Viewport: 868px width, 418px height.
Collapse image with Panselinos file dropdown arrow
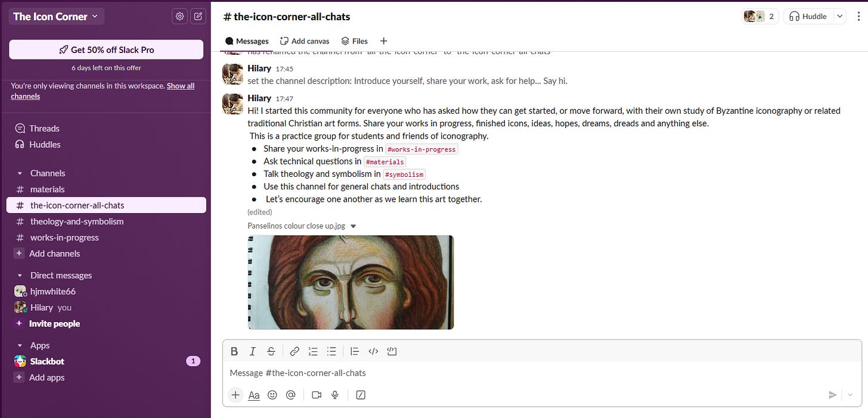[353, 226]
